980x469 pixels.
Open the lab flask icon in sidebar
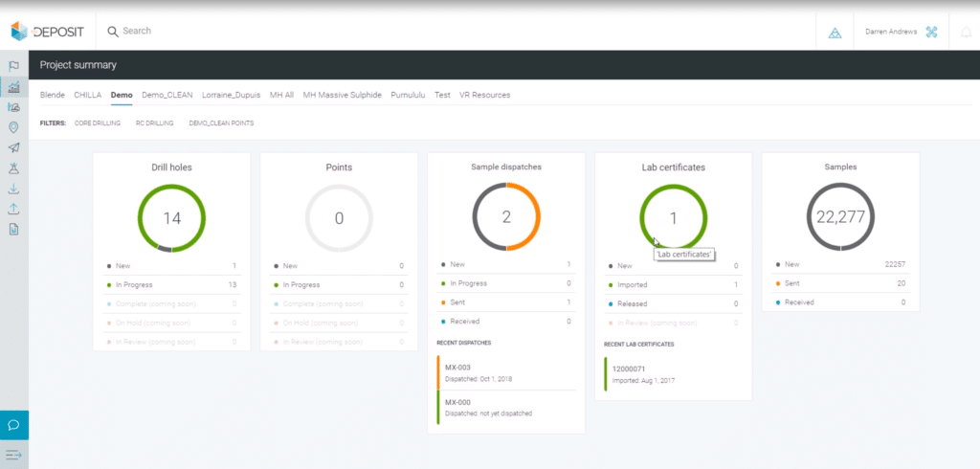(x=13, y=167)
